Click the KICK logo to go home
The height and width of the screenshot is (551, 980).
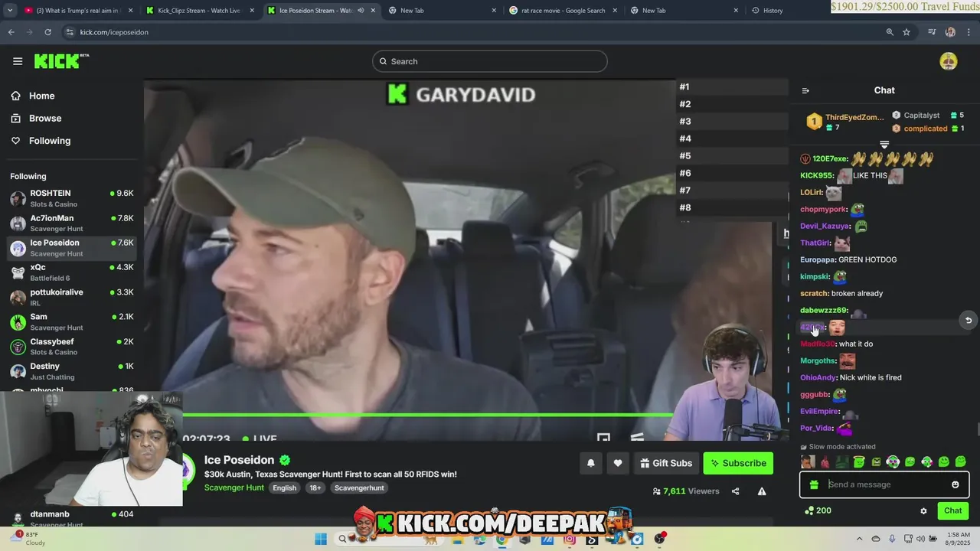61,61
